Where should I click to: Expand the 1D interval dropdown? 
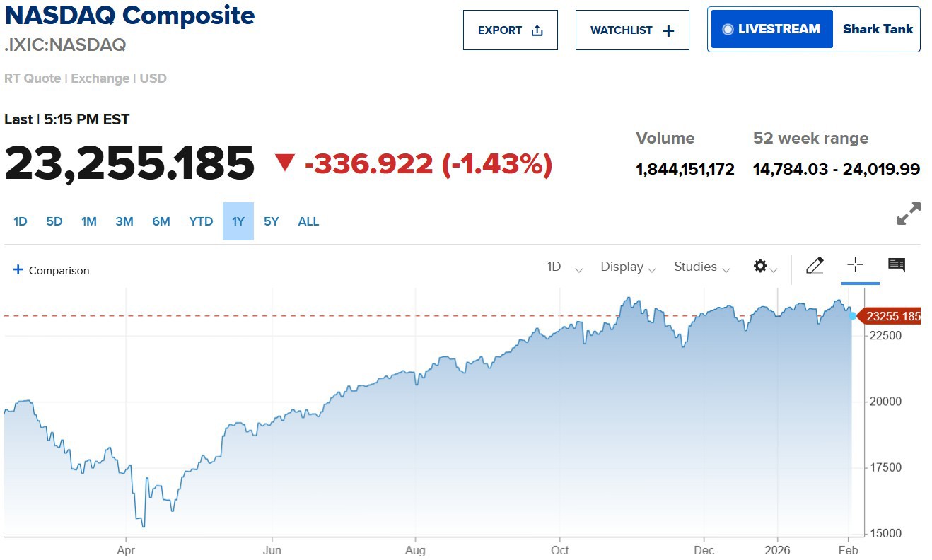pos(564,267)
